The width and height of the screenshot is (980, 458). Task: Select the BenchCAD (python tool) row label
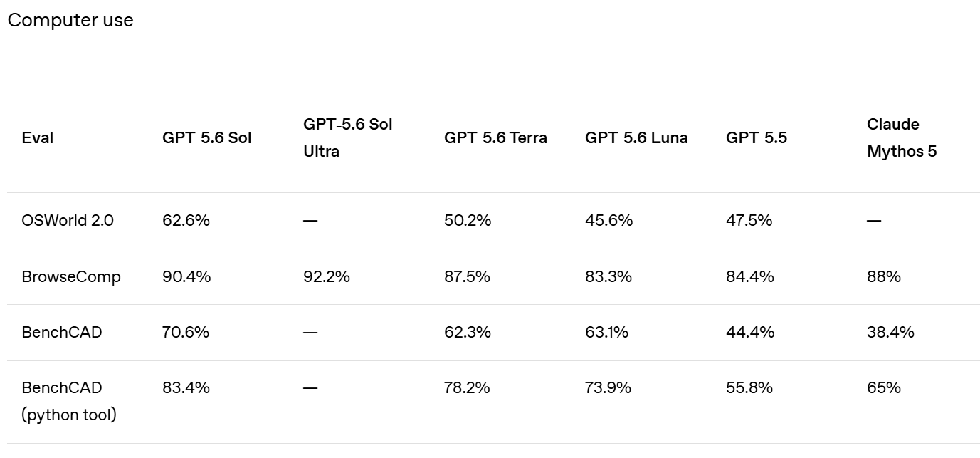click(x=69, y=401)
